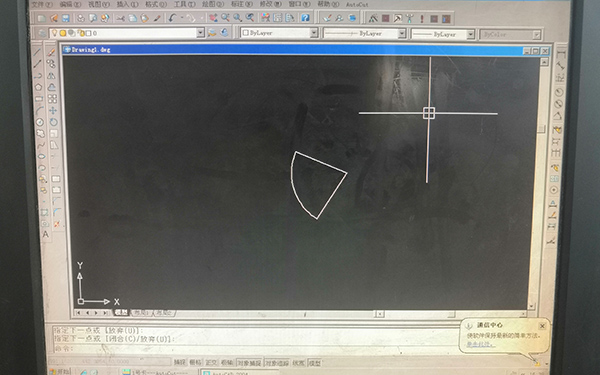The width and height of the screenshot is (600, 375).
Task: Click the Undo arrow icon
Action: click(172, 18)
